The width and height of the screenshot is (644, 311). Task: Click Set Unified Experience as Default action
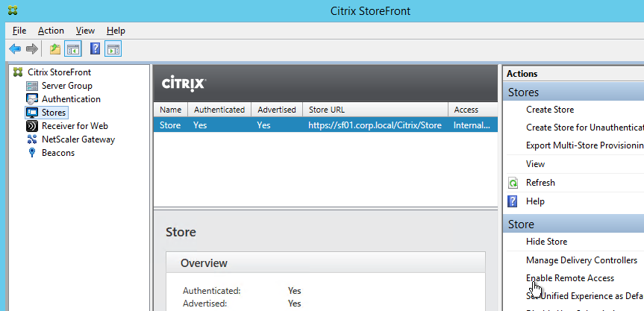585,296
